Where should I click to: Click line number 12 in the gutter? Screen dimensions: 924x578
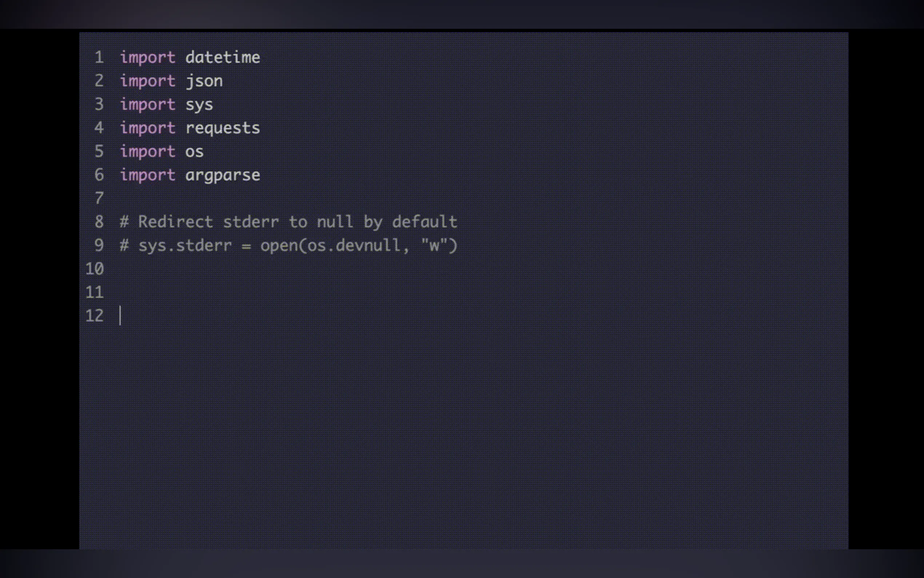(x=95, y=316)
